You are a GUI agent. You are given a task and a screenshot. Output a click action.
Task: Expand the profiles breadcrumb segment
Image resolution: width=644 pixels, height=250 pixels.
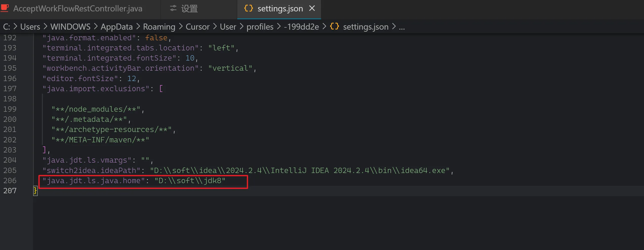point(260,27)
